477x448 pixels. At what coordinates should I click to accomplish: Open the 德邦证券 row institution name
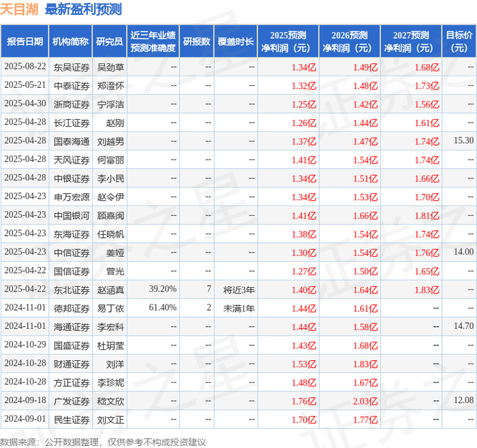click(72, 308)
